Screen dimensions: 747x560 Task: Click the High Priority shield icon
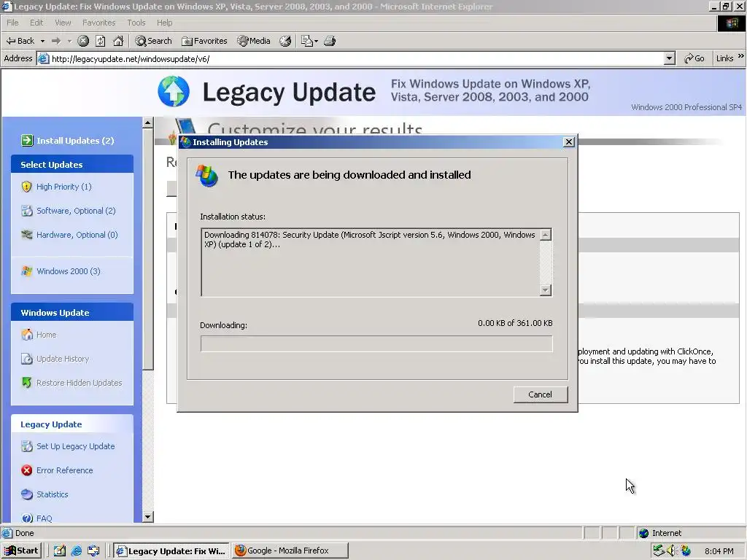27,187
